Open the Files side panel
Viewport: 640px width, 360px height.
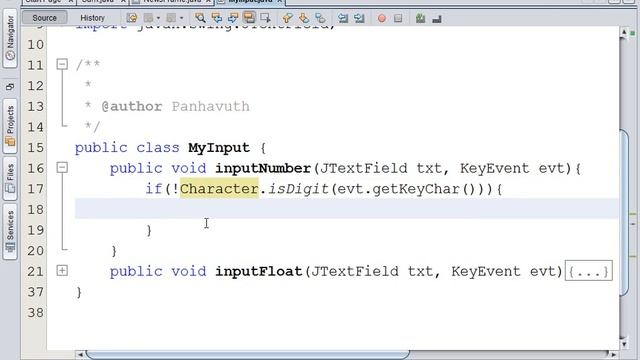10,178
